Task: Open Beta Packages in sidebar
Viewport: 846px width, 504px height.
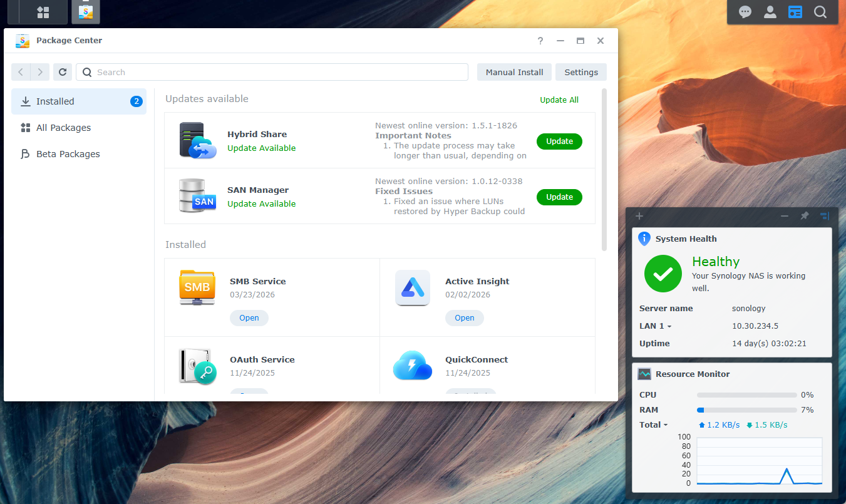Action: 79,154
